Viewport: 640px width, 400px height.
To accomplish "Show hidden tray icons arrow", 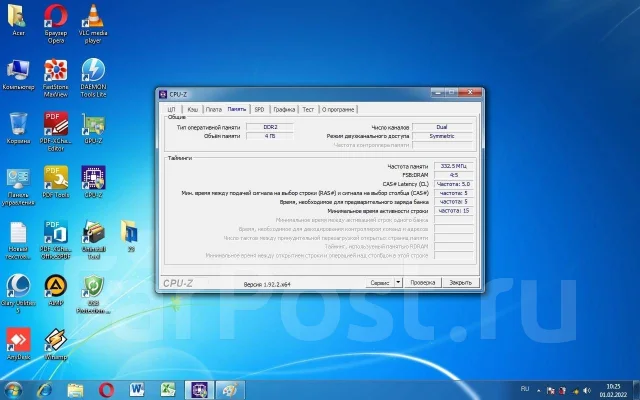I will pos(538,391).
